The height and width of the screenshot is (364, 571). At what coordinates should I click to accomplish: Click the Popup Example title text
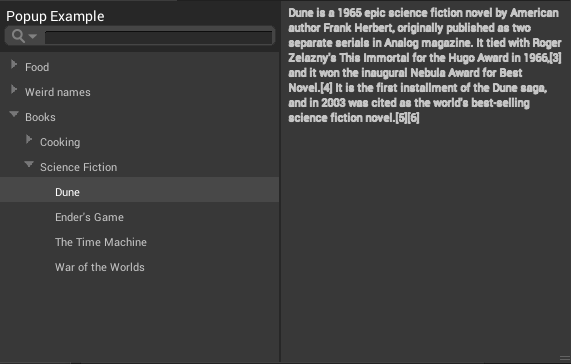pos(55,17)
